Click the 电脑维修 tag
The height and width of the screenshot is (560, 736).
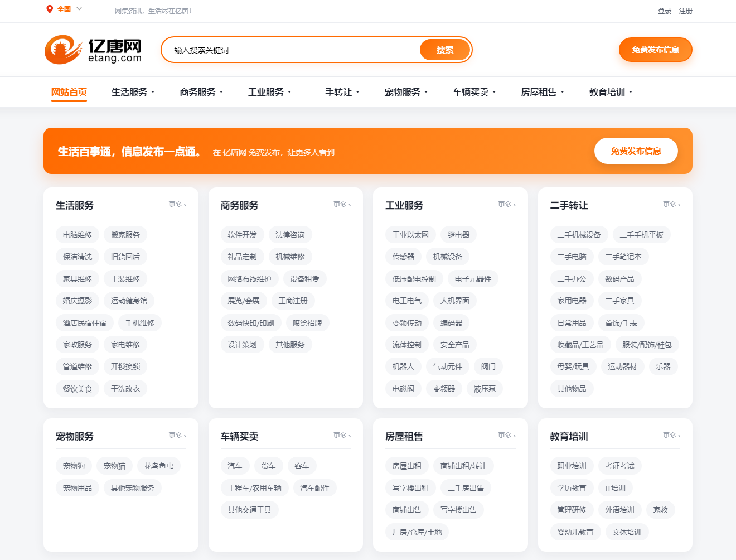click(x=78, y=235)
